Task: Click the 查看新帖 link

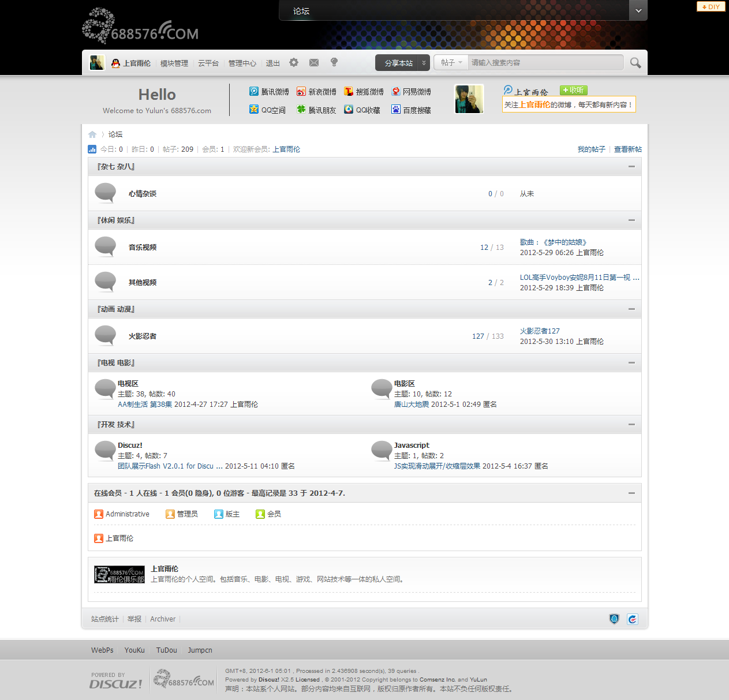Action: click(627, 149)
